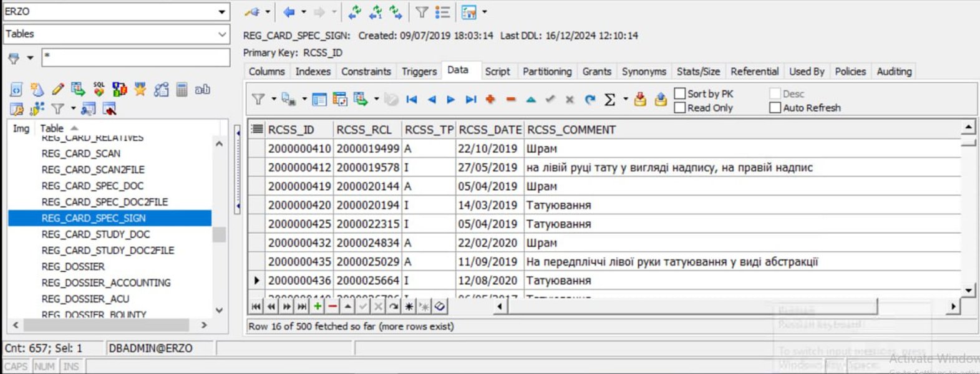Select REG_CARD_STUDY_DOC in table list
This screenshot has height=374, width=980.
click(95, 234)
